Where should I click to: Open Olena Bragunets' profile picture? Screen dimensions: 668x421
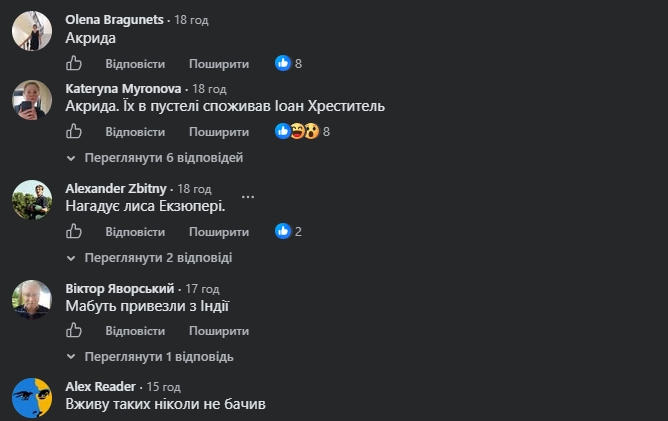[x=32, y=31]
